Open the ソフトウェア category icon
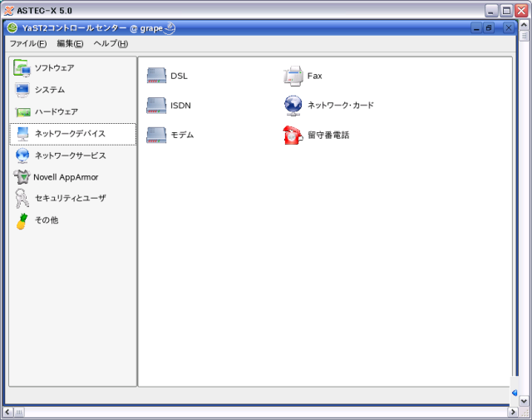 point(22,68)
